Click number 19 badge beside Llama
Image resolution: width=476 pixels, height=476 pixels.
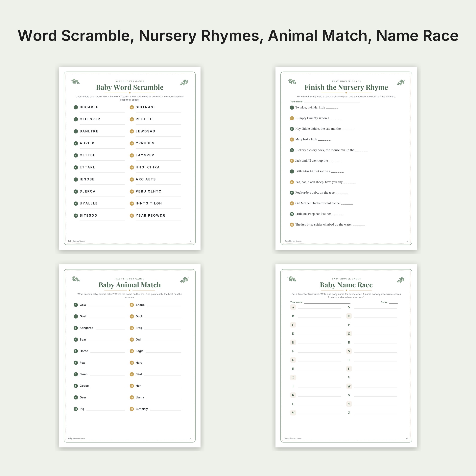click(x=132, y=397)
